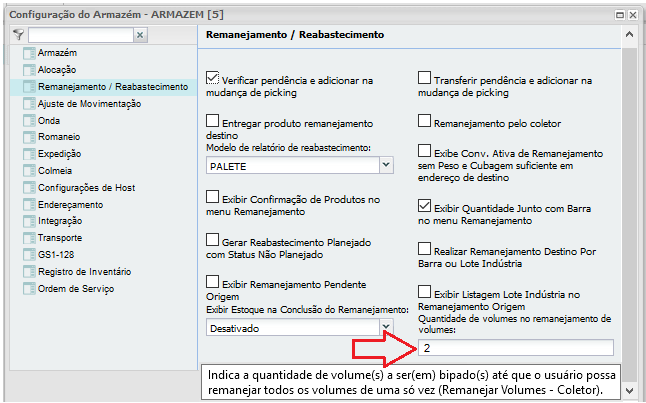
Task: Enable Remanejamento pelo coletor checkbox
Action: click(x=425, y=122)
